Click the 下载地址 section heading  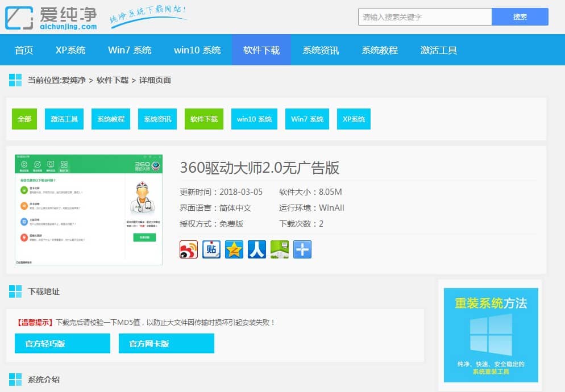44,291
